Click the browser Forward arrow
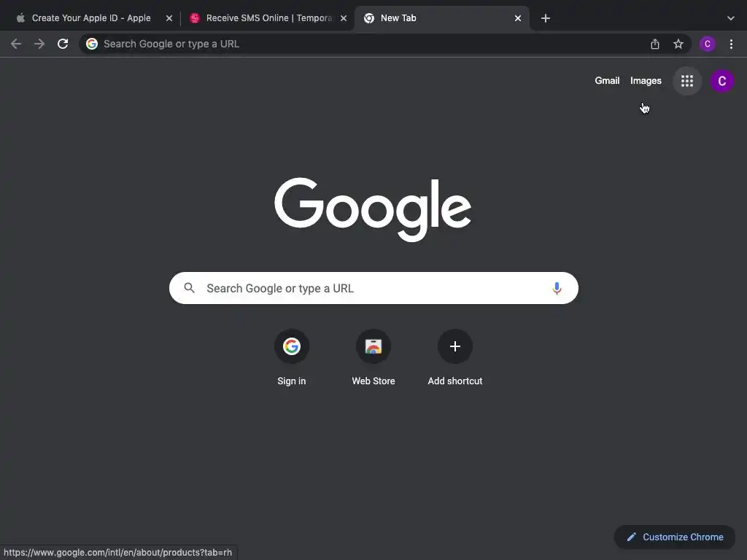Image resolution: width=747 pixels, height=560 pixels. 39,44
